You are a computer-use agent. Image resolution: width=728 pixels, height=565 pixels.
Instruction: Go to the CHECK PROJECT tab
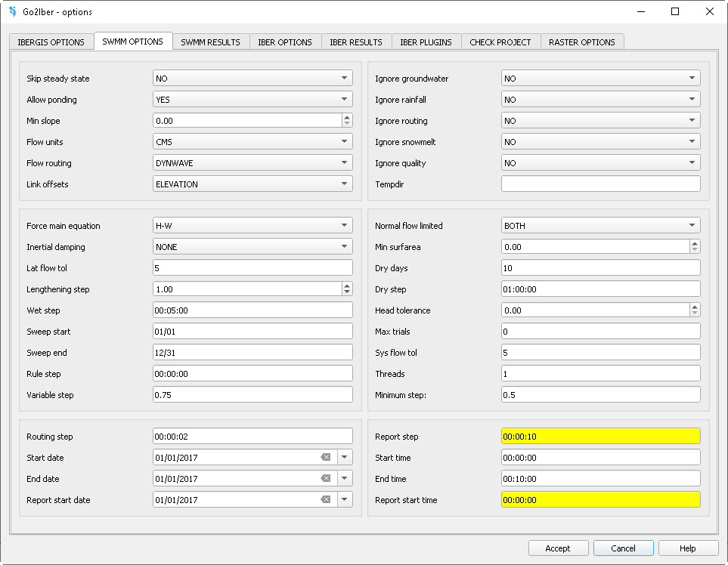(x=500, y=42)
